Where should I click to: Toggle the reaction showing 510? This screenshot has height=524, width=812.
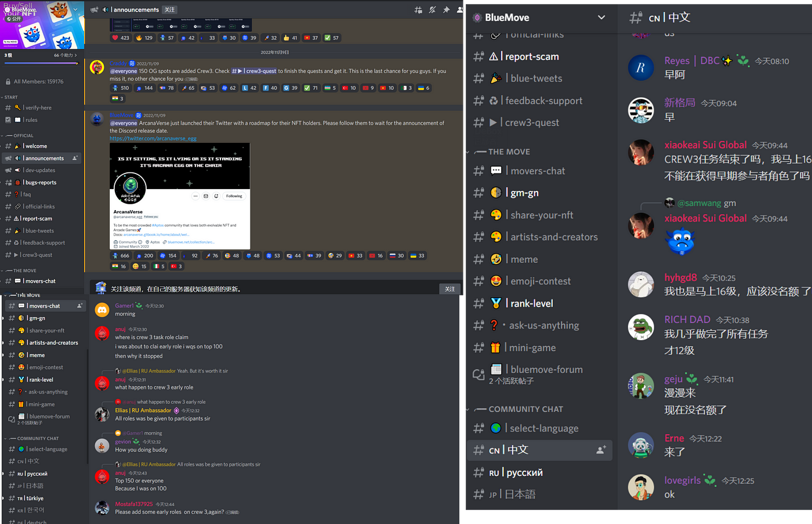(121, 88)
